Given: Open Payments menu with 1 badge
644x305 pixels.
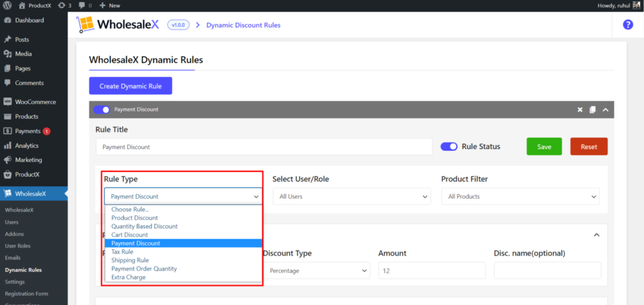Looking at the screenshot, I should click(34, 131).
